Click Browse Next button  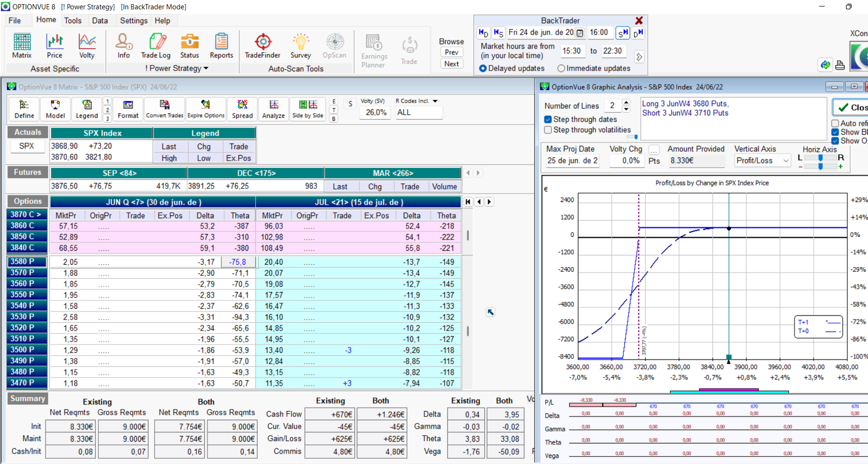point(451,64)
